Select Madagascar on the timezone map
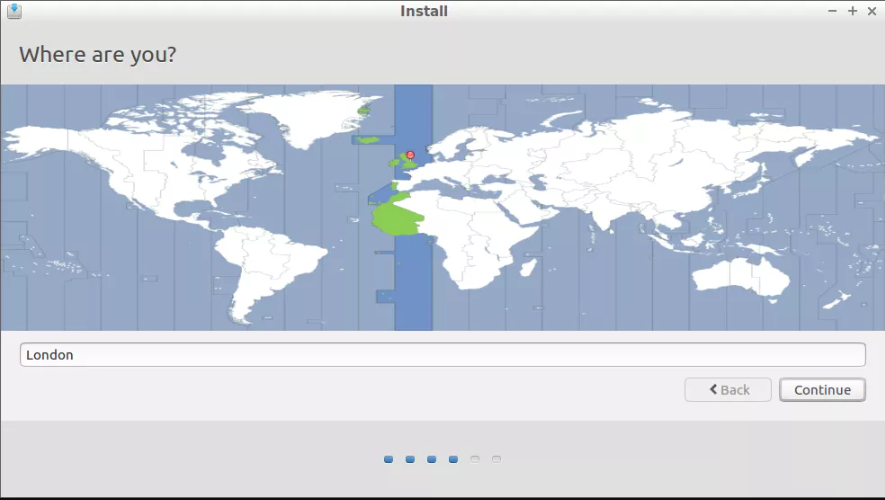885x500 pixels. [x=528, y=267]
